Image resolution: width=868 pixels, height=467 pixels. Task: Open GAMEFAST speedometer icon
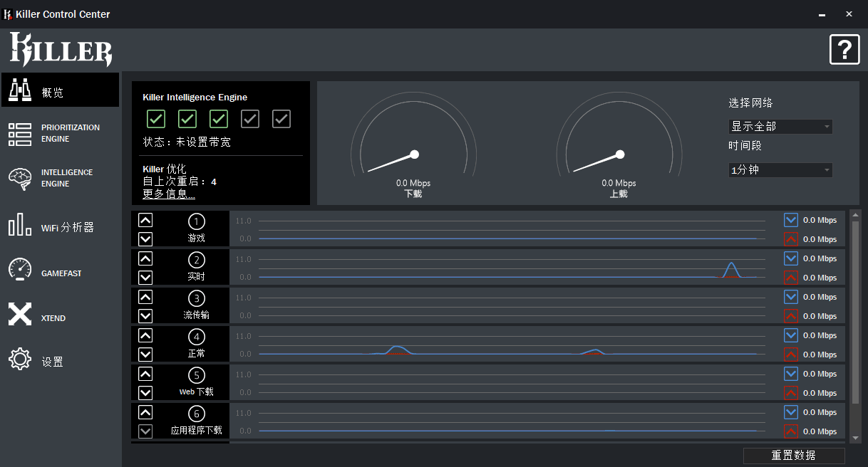coord(20,269)
